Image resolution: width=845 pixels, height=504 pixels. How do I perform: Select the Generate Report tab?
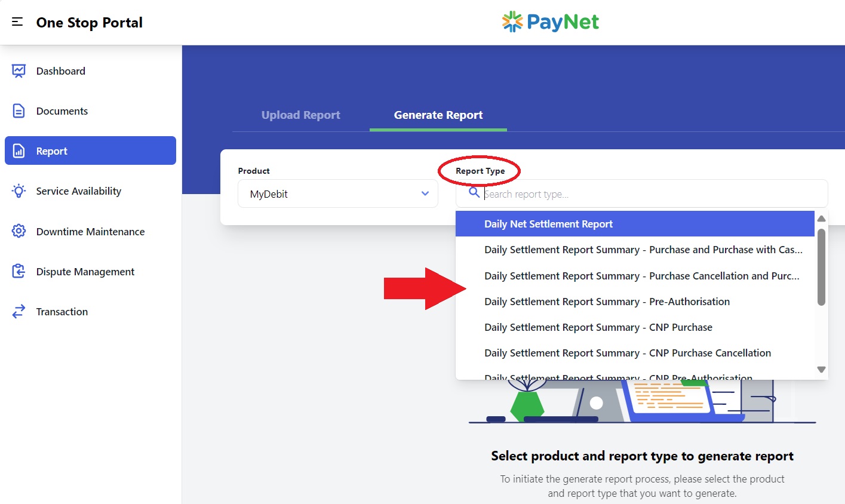coord(438,115)
